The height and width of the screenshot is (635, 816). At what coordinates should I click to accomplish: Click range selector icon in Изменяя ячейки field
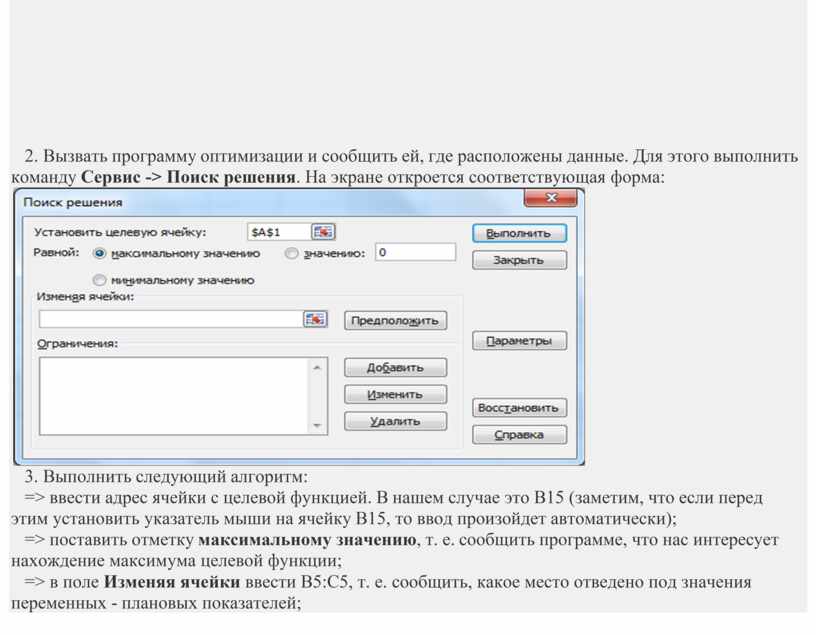(315, 319)
